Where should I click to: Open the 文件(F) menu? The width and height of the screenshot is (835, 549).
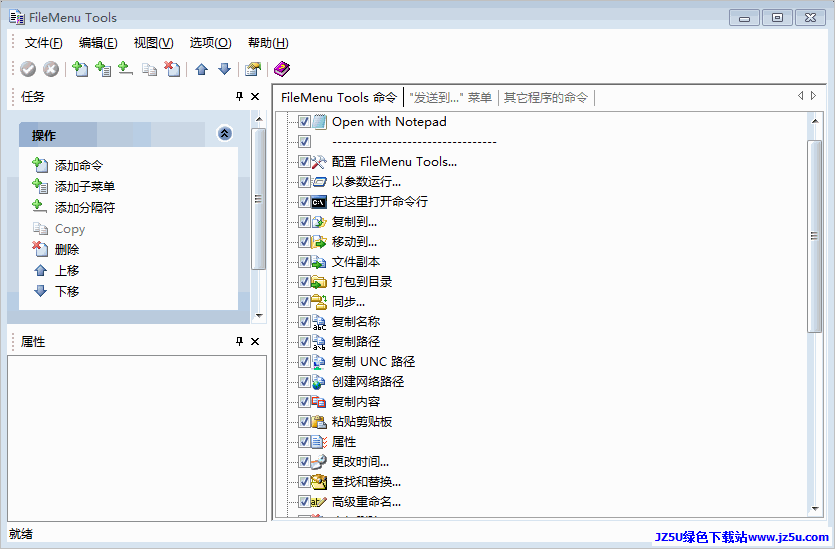(x=43, y=43)
